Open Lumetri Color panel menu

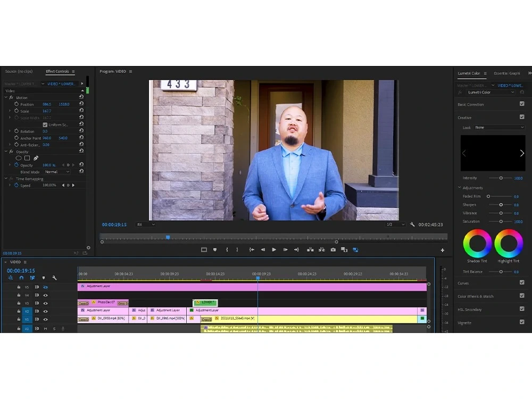click(x=485, y=73)
